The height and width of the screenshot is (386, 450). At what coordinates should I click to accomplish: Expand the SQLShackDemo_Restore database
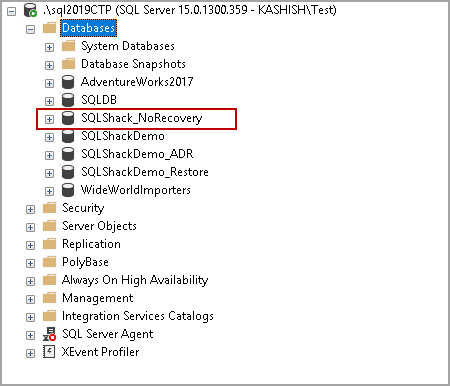49,174
